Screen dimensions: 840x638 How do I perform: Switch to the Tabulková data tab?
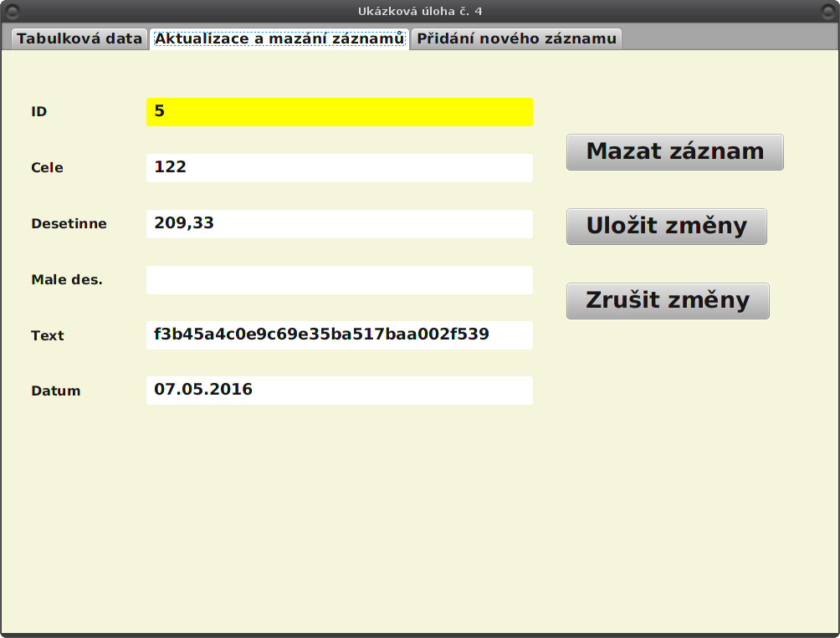point(78,38)
